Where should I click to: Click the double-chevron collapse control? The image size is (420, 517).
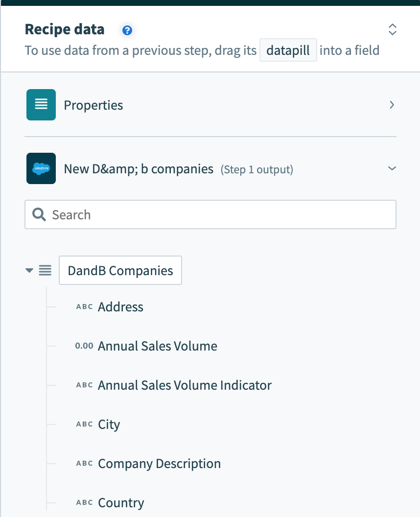(392, 29)
